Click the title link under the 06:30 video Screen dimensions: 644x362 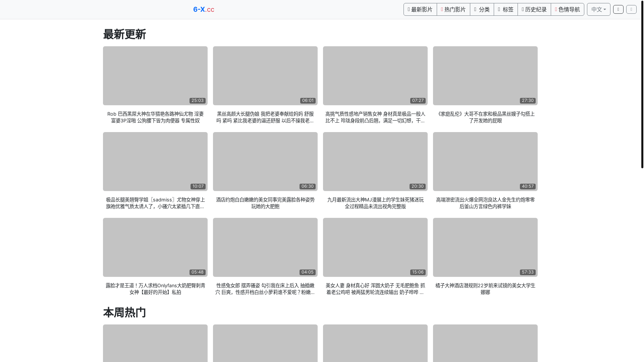click(x=265, y=203)
